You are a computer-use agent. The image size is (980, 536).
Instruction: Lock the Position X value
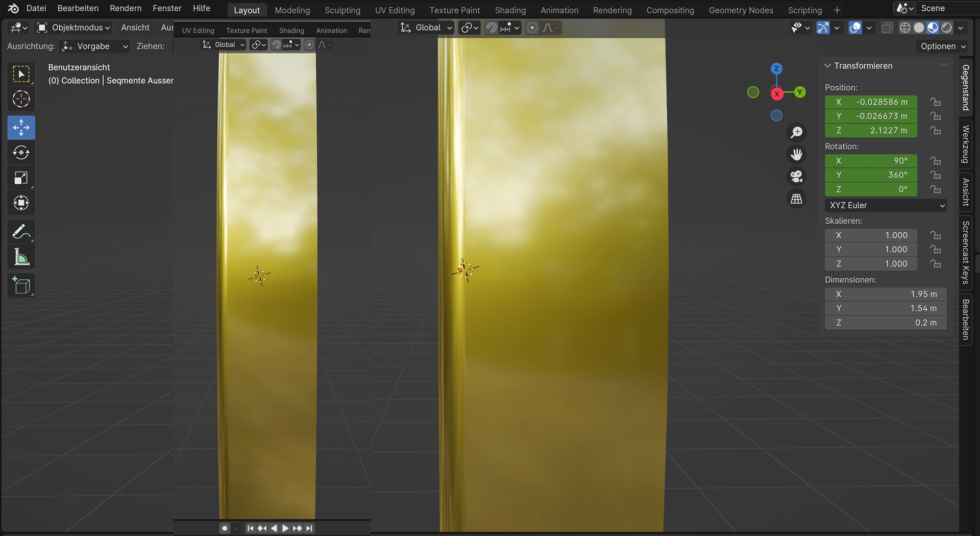[935, 102]
